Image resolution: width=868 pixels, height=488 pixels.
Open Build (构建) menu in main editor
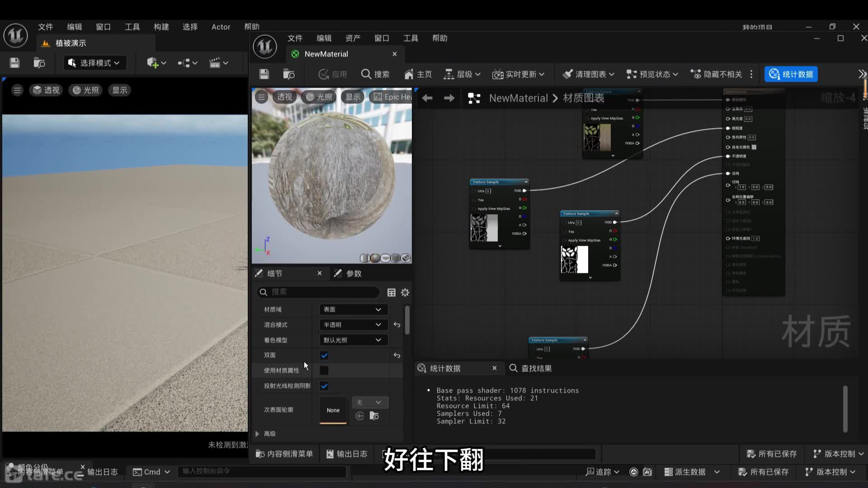pyautogui.click(x=161, y=27)
